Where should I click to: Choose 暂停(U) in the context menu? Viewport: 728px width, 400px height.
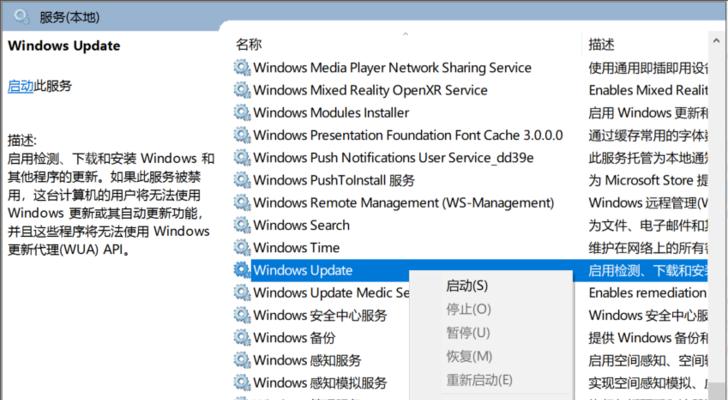[x=468, y=333]
